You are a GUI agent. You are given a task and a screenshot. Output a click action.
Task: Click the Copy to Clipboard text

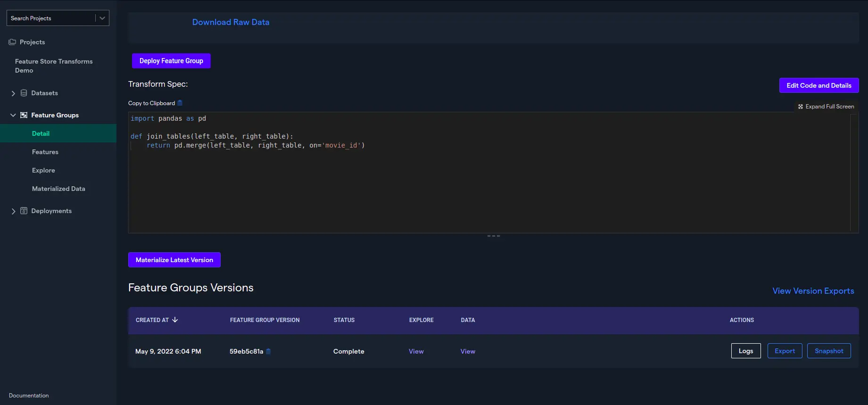tap(151, 103)
